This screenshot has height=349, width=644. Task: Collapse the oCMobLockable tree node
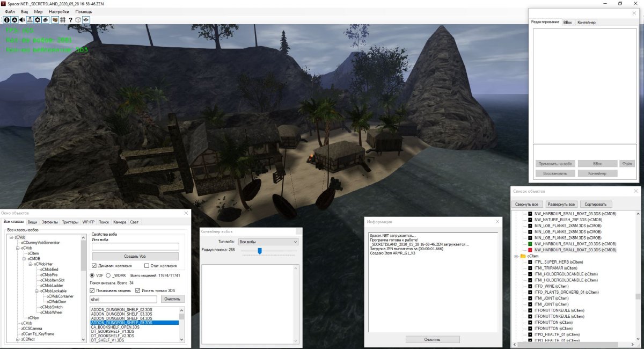point(36,291)
